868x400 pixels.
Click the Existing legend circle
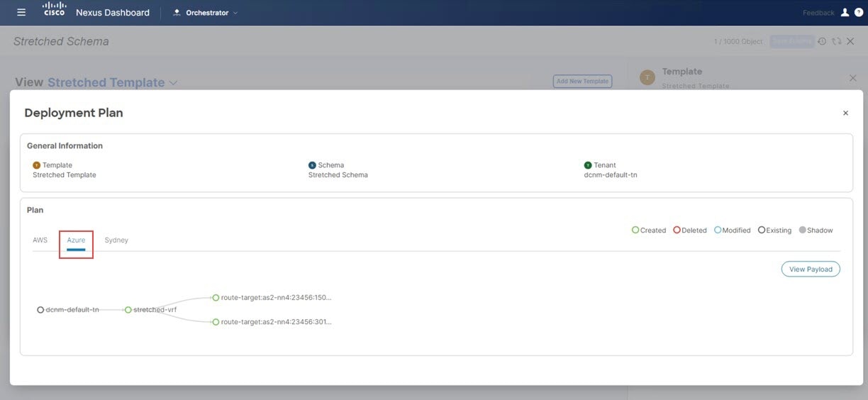[762, 230]
